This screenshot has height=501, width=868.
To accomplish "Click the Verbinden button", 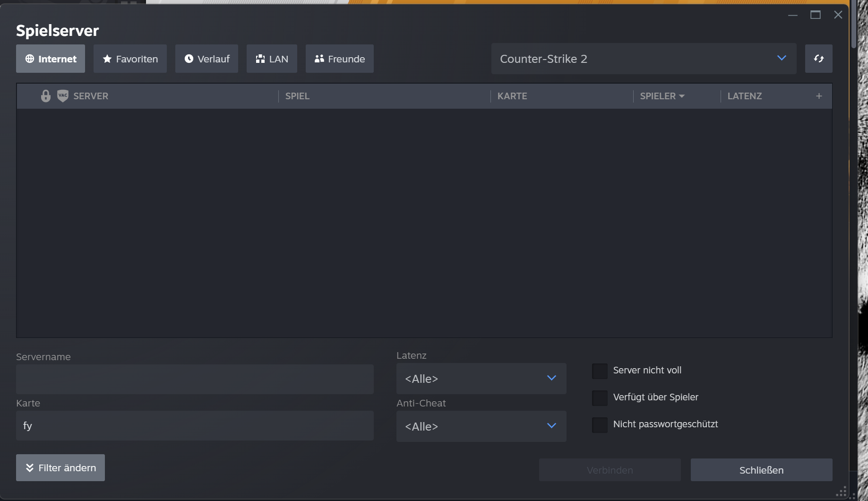I will click(x=610, y=470).
